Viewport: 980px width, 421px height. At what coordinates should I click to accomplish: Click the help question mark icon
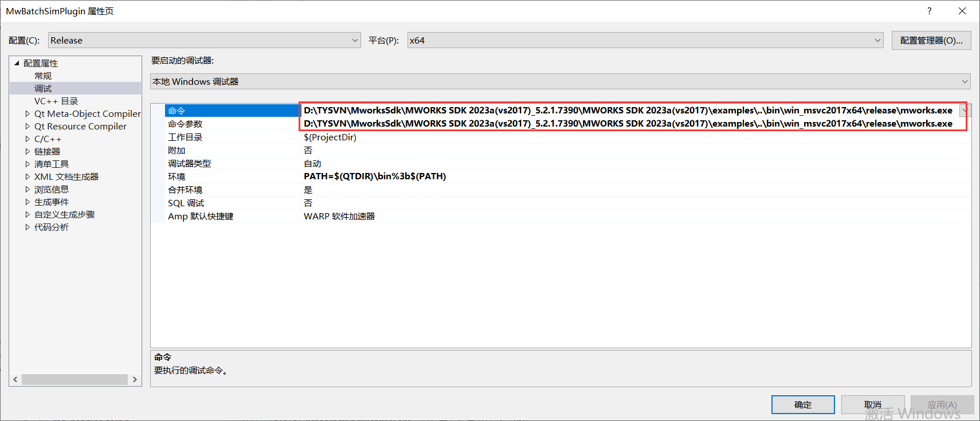929,11
